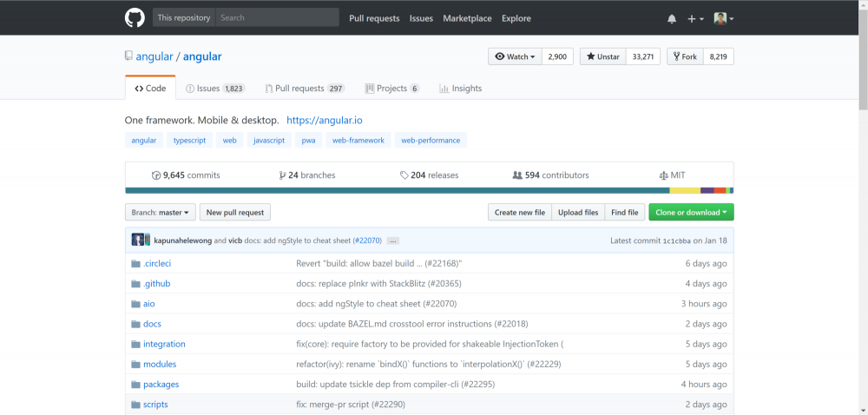Focus the repository Search field

(x=278, y=17)
